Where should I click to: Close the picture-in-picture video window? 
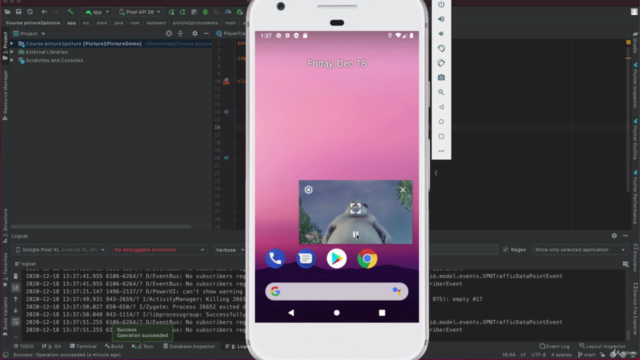click(403, 190)
